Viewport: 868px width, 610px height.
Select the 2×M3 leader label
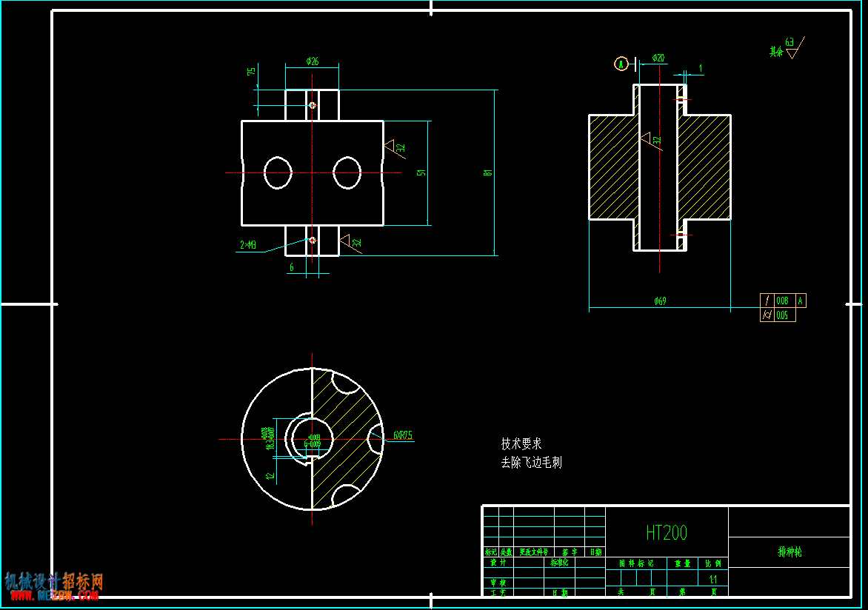click(x=248, y=245)
